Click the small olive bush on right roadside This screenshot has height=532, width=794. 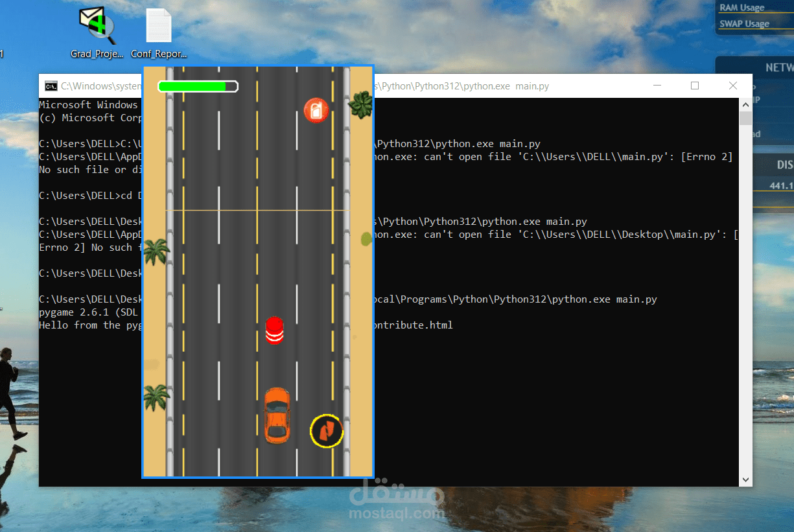click(x=366, y=239)
